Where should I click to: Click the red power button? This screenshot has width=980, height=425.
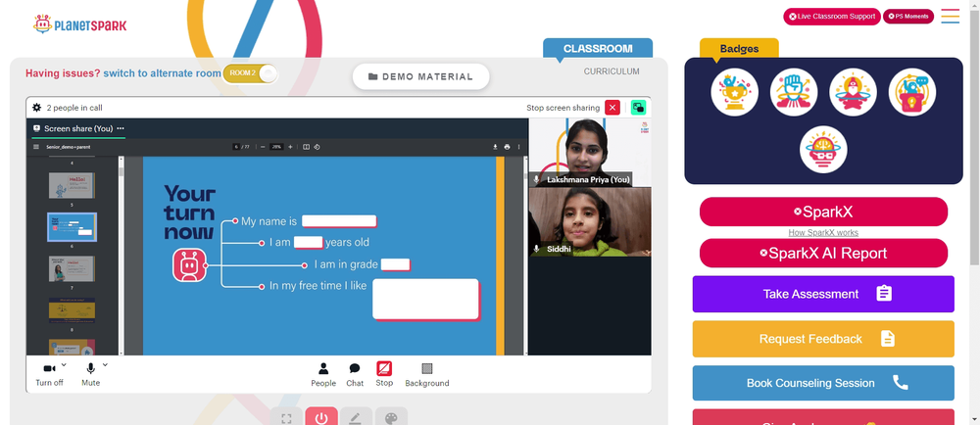click(x=321, y=417)
